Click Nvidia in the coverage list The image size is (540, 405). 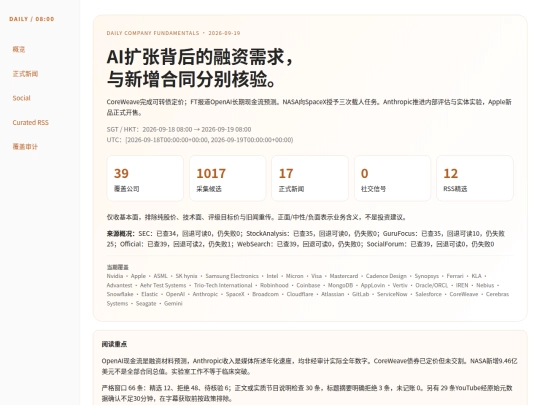tap(115, 276)
